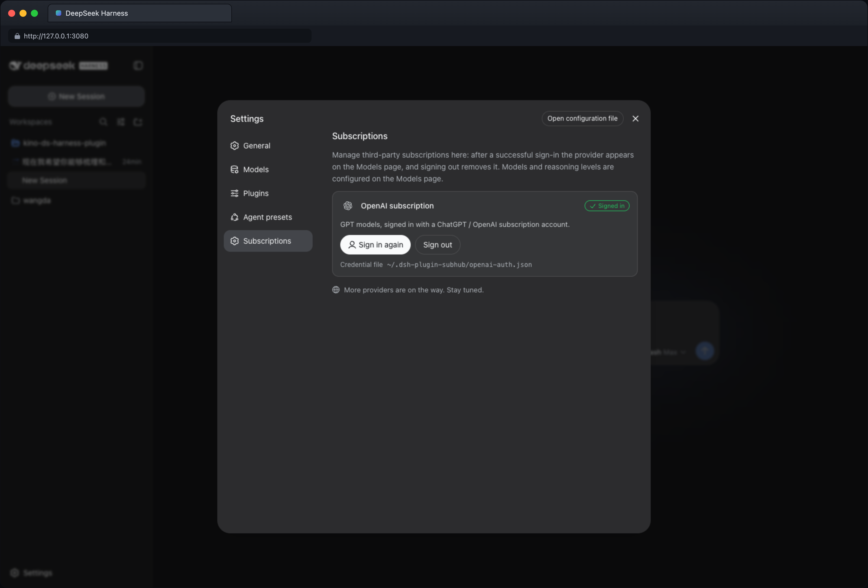Click the credential file path text
The image size is (868, 588).
click(459, 265)
